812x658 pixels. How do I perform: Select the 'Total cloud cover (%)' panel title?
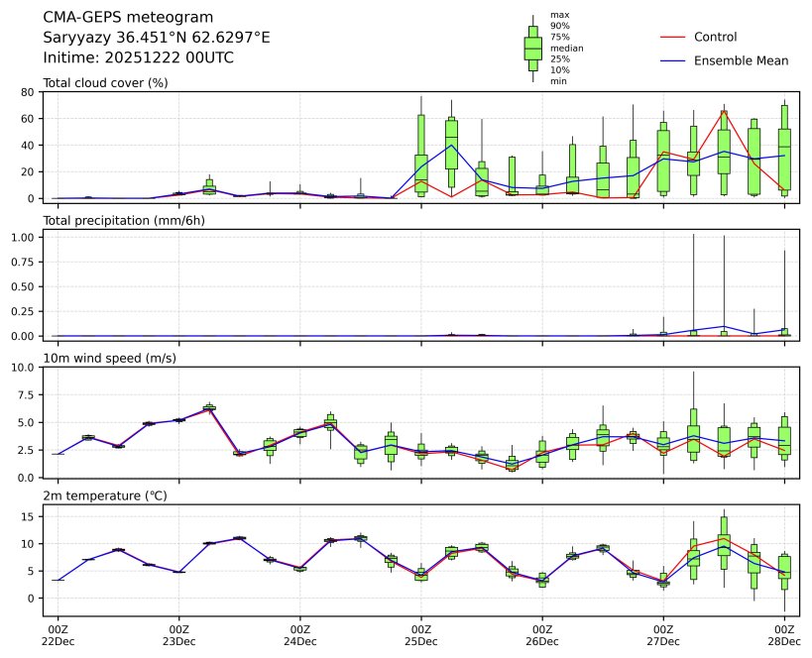(x=105, y=82)
